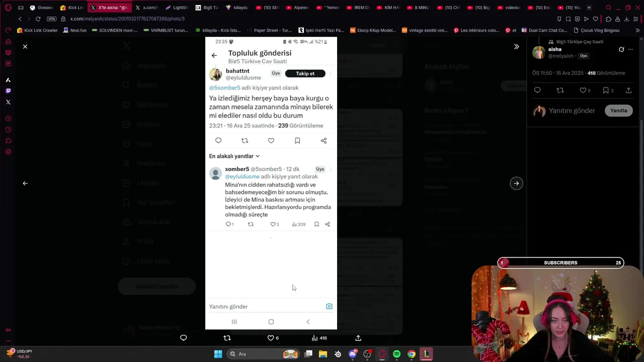644x362 pixels.
Task: Click the enlarged tweet screenshot image
Action: pyautogui.click(x=271, y=183)
